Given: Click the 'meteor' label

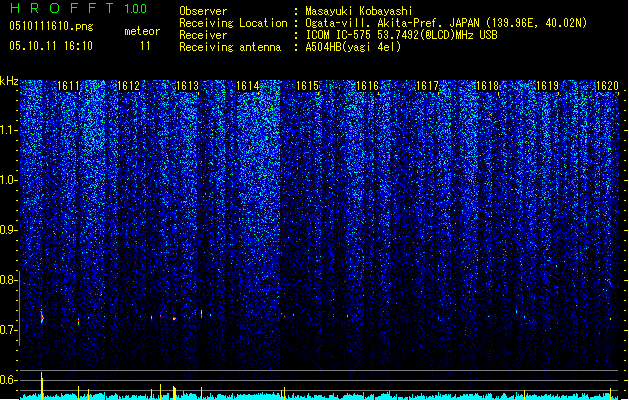Looking at the screenshot, I should click(142, 31).
